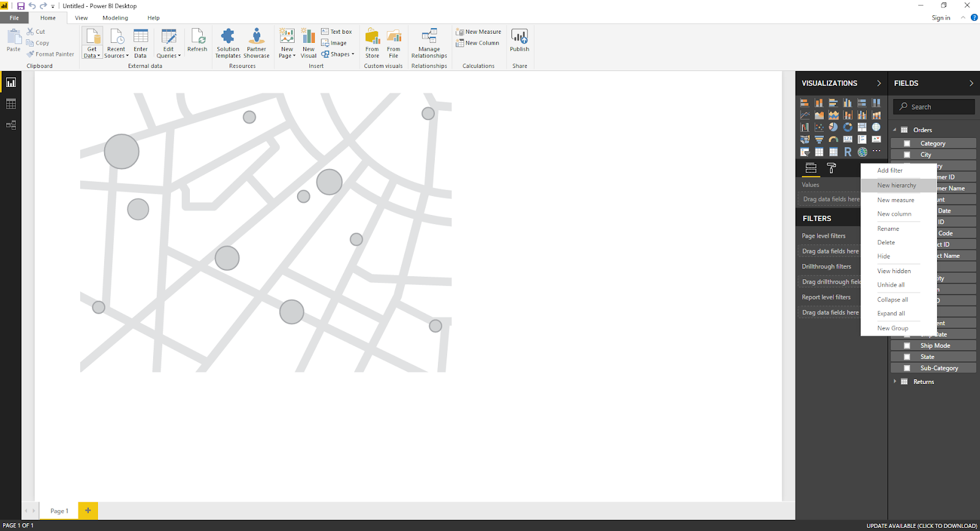980x531 pixels.
Task: Click the ribbon New Measure button
Action: [478, 32]
